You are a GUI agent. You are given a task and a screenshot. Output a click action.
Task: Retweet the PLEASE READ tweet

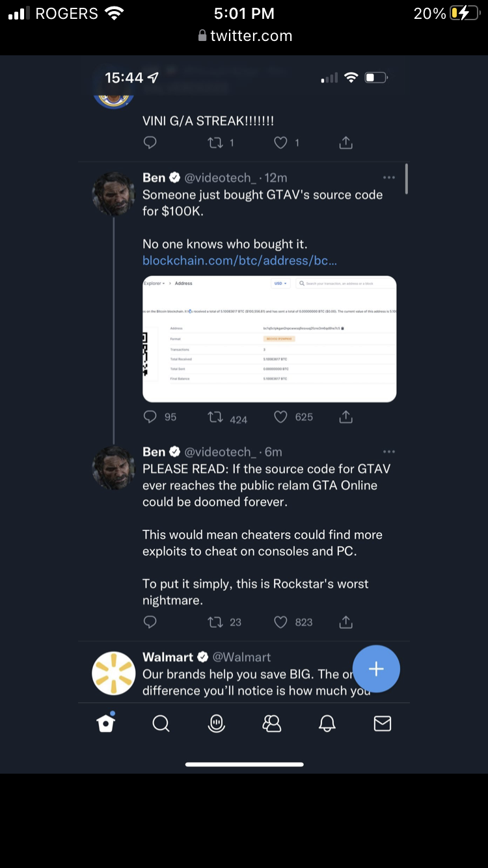[215, 622]
